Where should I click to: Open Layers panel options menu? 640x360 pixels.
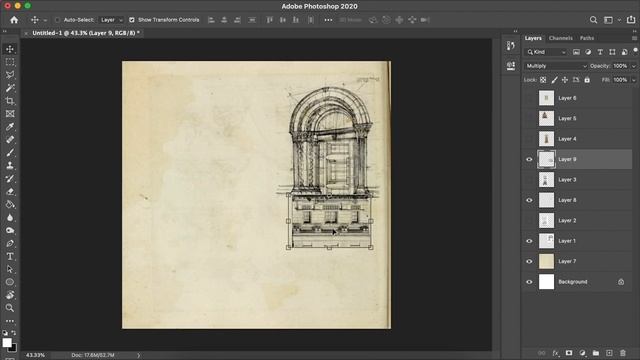(634, 38)
